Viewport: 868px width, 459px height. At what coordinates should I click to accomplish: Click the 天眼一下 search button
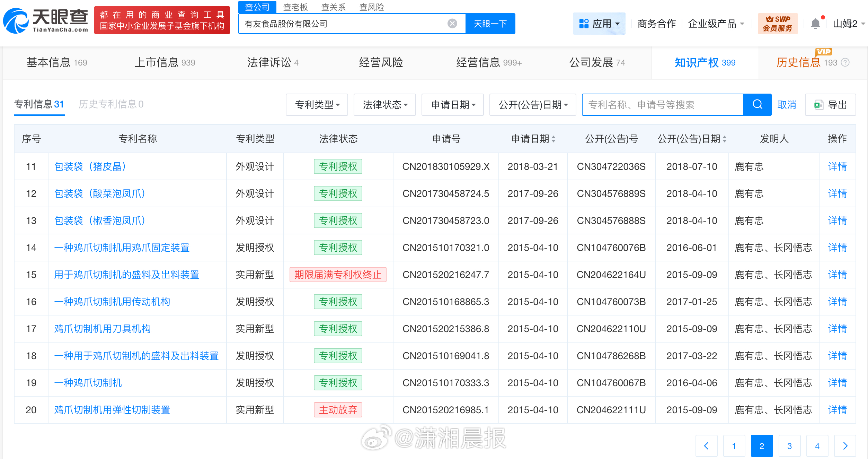point(490,24)
